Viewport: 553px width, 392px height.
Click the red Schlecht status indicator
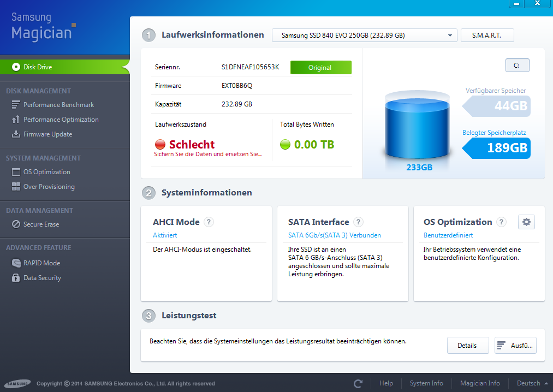160,144
